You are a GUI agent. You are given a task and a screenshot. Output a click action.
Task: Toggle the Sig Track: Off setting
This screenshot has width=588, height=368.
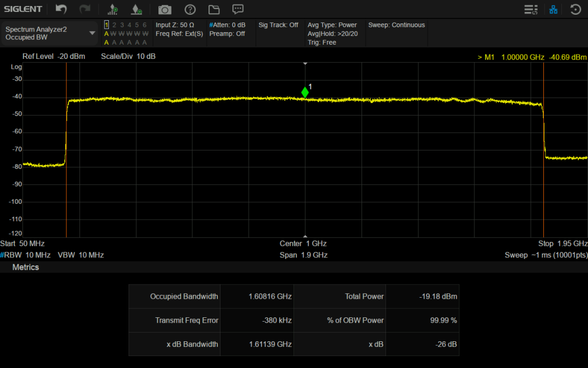point(278,25)
